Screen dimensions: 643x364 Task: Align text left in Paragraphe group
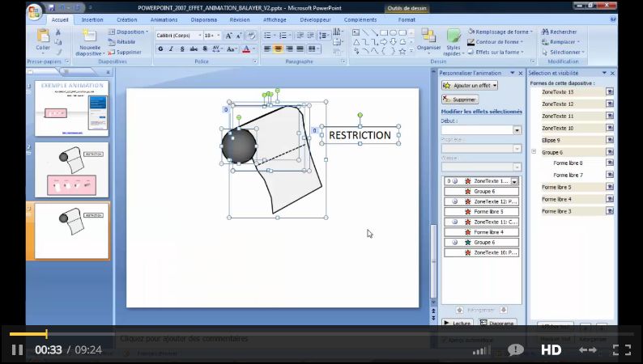click(267, 49)
